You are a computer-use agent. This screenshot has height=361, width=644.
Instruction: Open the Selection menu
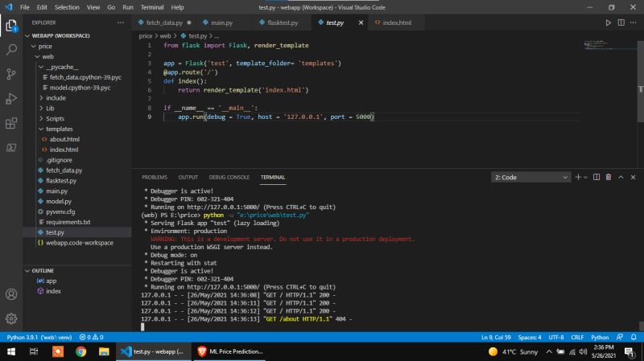[x=67, y=7]
